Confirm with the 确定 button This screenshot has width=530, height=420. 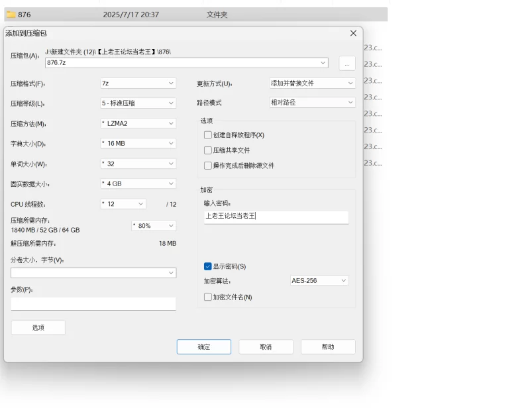[x=204, y=346]
